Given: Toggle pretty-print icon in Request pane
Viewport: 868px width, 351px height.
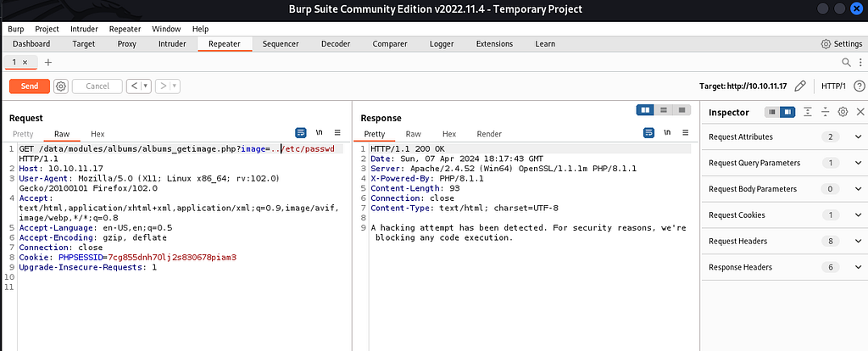Looking at the screenshot, I should pyautogui.click(x=301, y=132).
